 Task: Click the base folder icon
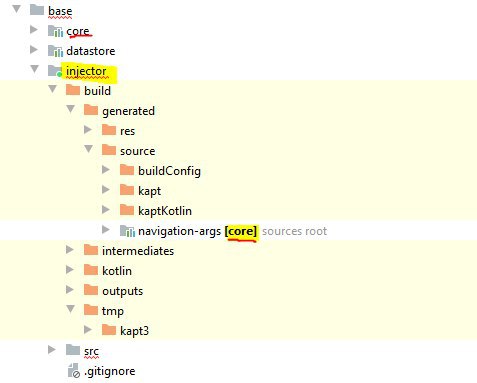coord(37,10)
